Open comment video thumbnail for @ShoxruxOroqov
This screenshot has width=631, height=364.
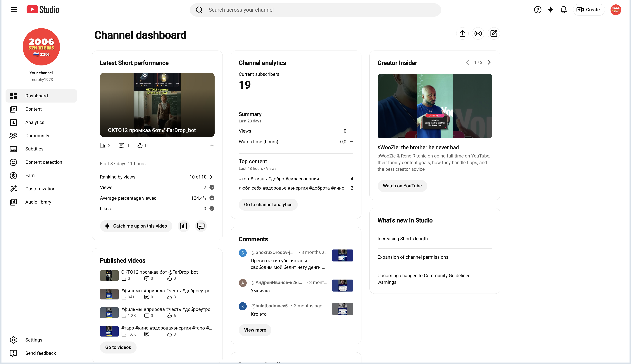tap(342, 255)
